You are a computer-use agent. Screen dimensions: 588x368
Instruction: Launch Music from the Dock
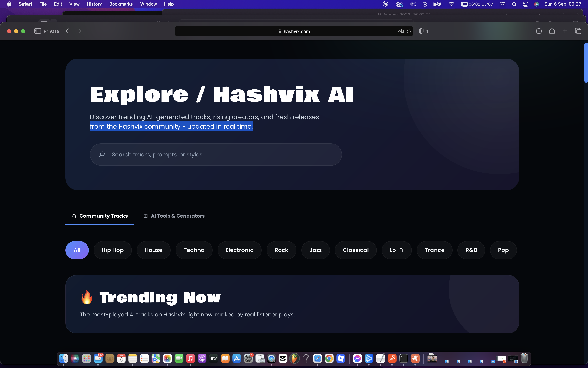pos(191,358)
